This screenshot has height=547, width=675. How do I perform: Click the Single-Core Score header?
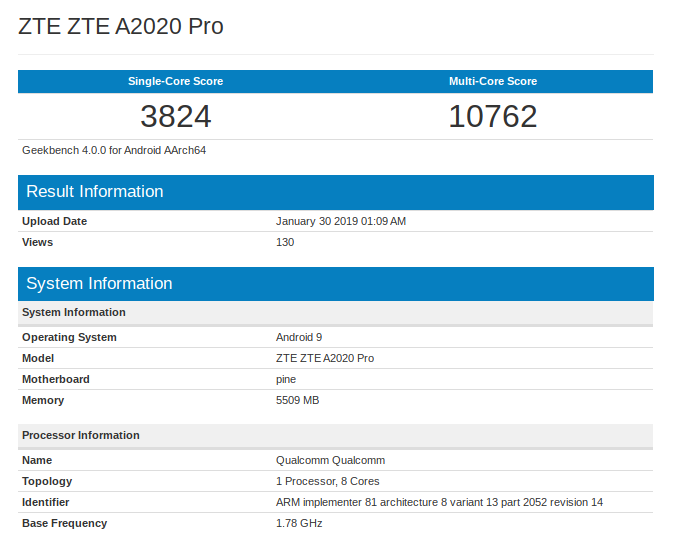(175, 81)
